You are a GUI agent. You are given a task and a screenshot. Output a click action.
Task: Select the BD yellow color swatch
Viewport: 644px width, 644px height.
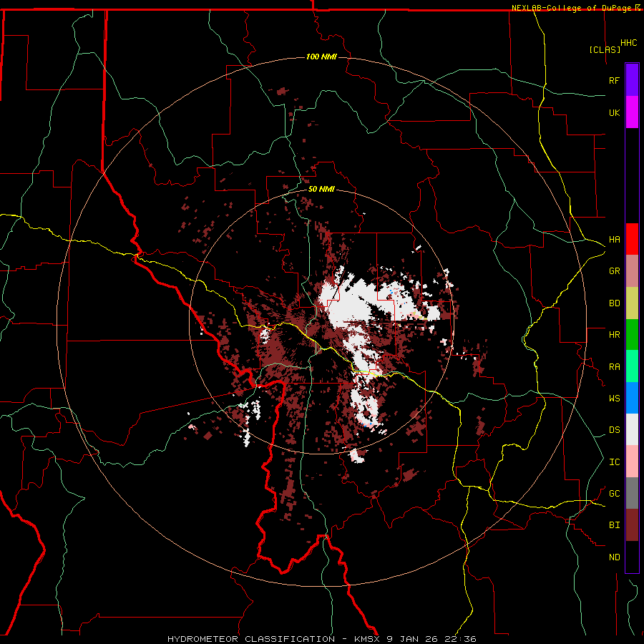(x=632, y=303)
